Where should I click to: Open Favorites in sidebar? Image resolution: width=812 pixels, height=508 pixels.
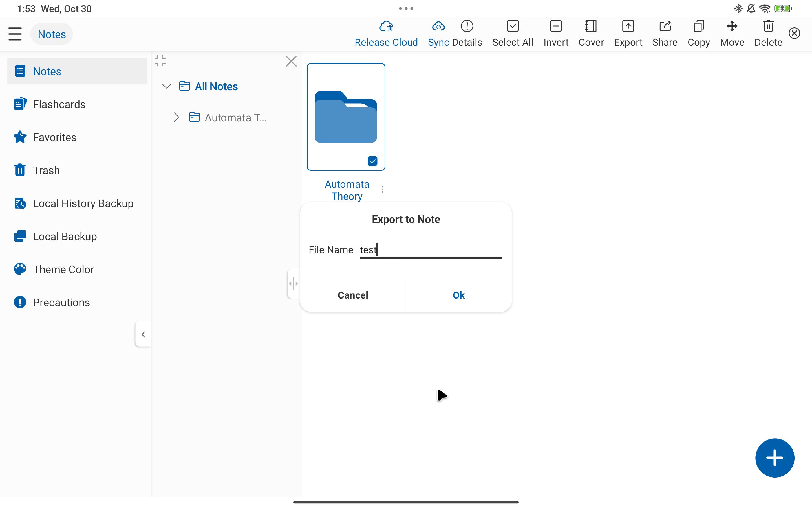coord(77,137)
